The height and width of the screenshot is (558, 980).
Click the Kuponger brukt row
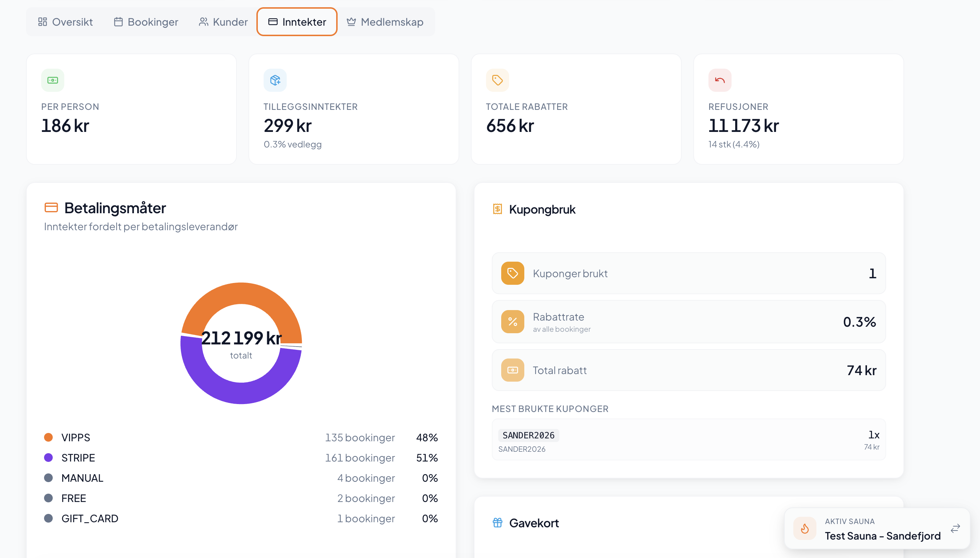pos(688,273)
